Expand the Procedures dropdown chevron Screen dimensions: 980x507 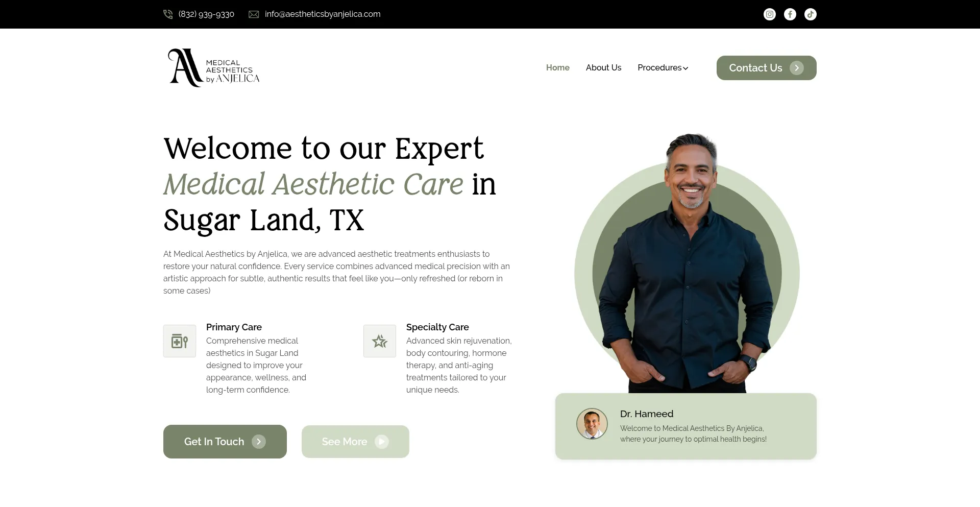tap(685, 68)
